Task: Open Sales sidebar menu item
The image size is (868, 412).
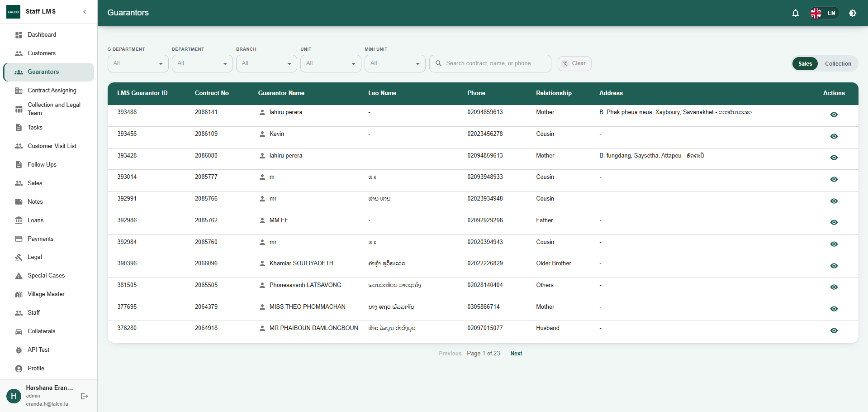Action: point(49,183)
